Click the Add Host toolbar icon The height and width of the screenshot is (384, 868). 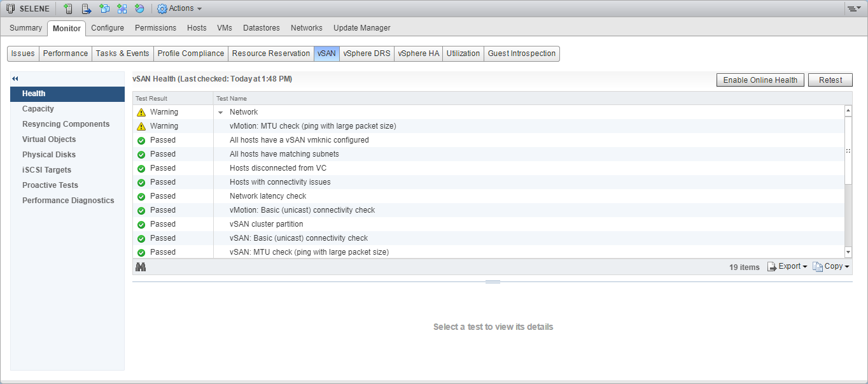tap(68, 9)
